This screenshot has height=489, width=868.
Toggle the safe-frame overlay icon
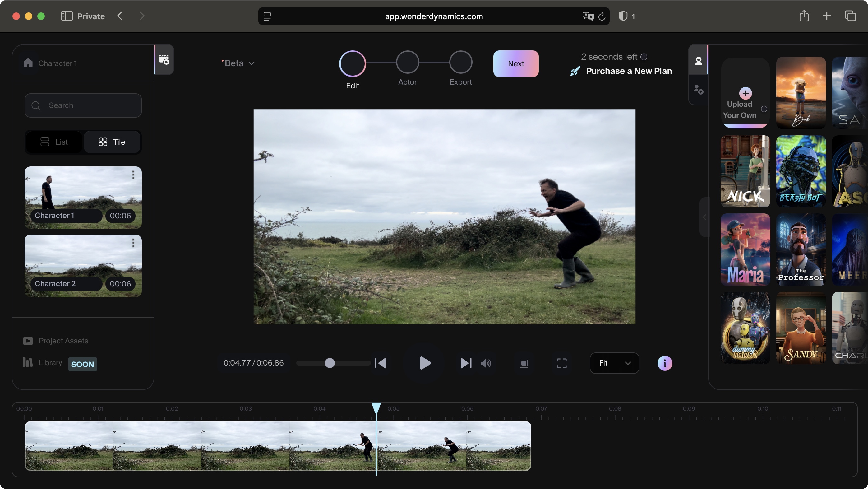[x=524, y=363]
